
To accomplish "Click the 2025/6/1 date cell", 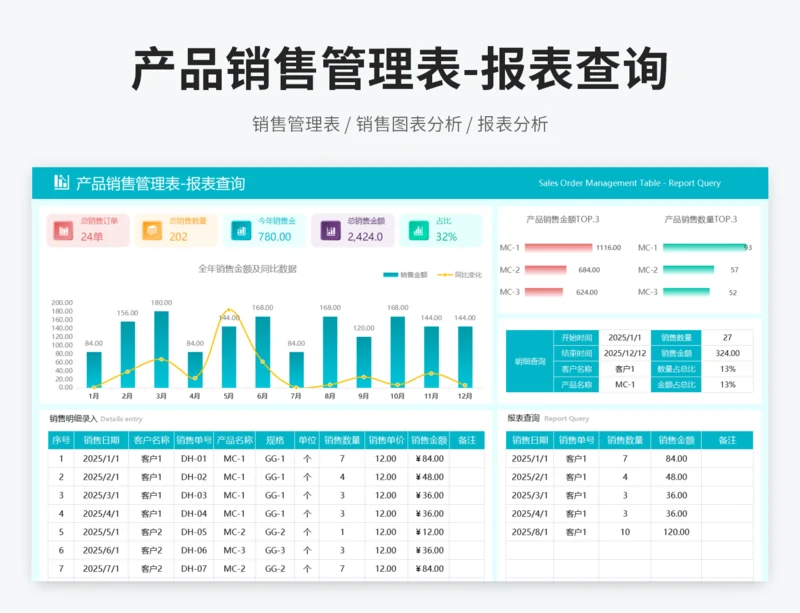I will click(101, 550).
